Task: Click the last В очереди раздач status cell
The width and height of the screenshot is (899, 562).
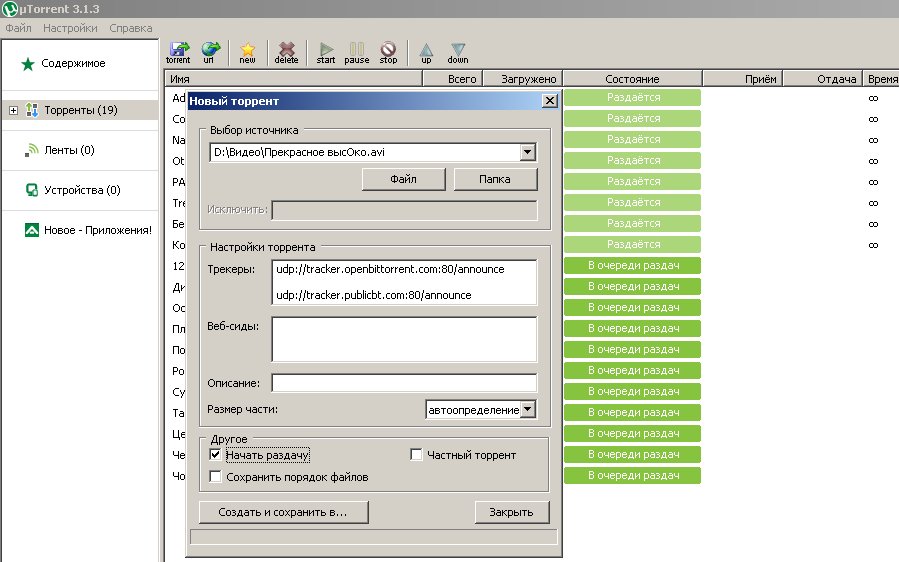Action: click(x=632, y=475)
